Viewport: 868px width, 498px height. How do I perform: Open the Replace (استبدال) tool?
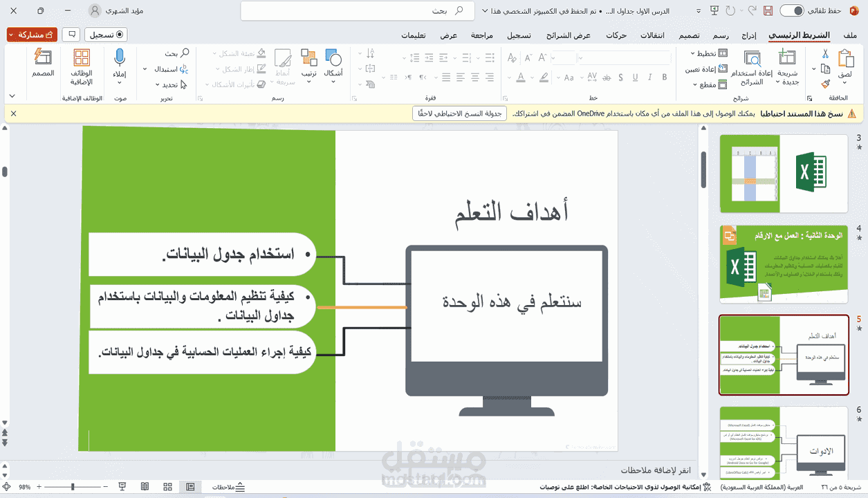coord(171,69)
